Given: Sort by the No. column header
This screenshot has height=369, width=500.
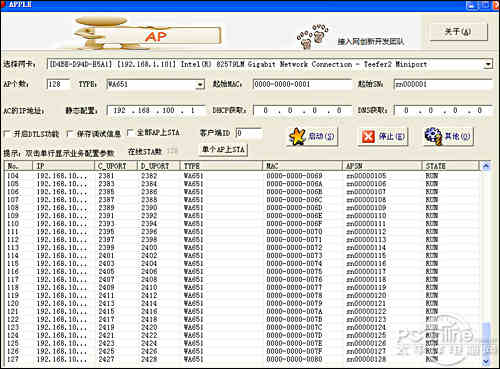Looking at the screenshot, I should coord(18,166).
